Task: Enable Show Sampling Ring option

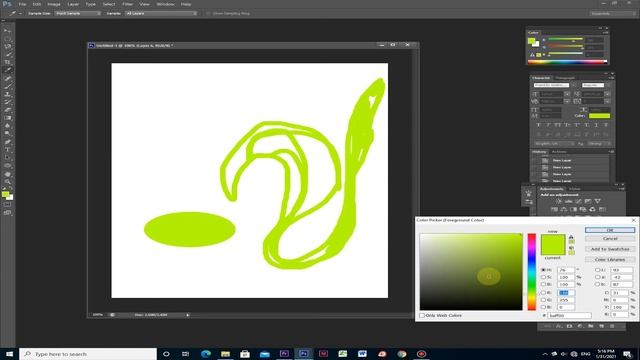Action: point(208,13)
